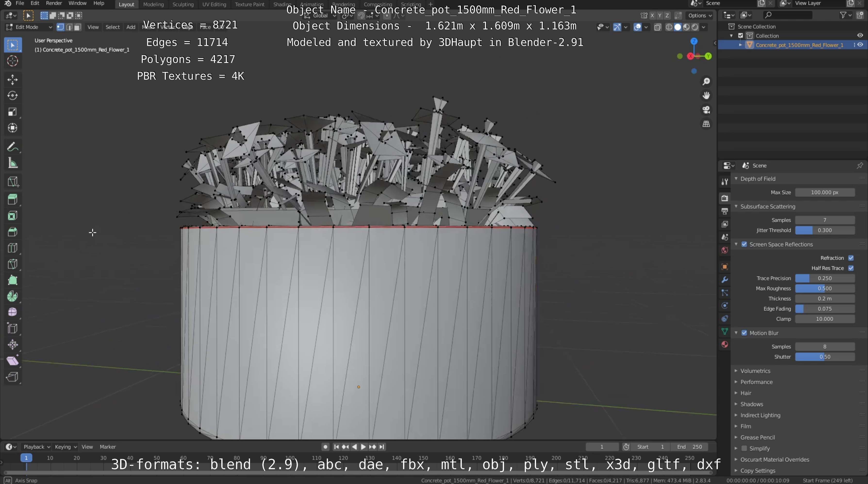
Task: Toggle the Refraction checkbox
Action: [851, 258]
